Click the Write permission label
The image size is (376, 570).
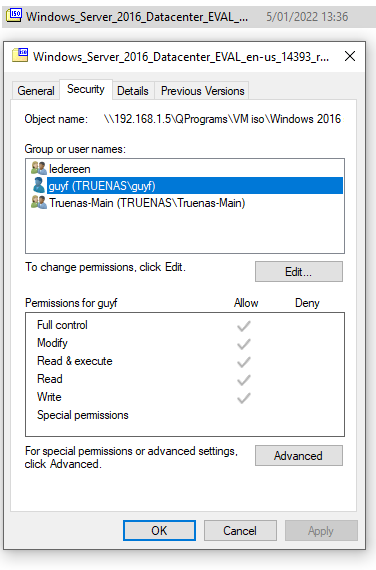[49, 397]
